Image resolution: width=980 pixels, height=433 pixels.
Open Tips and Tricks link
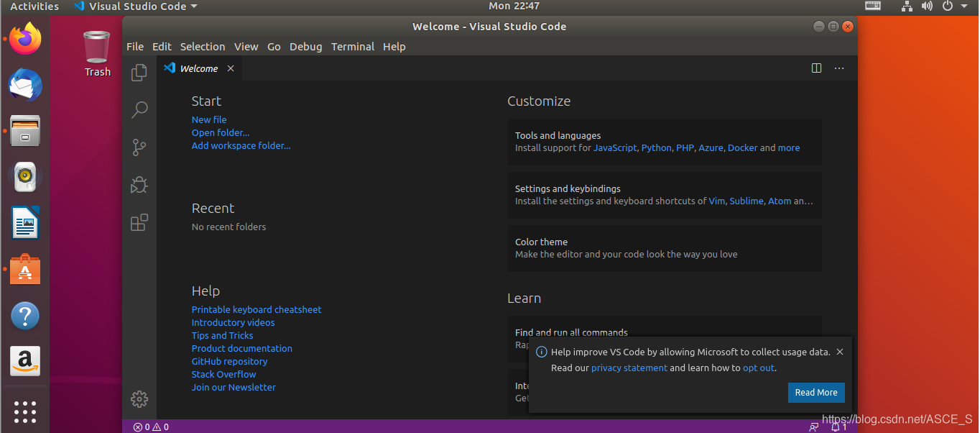pyautogui.click(x=222, y=335)
